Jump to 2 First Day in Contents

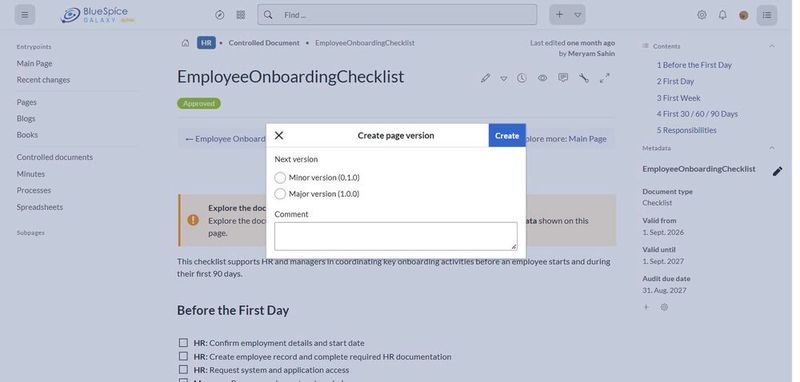click(675, 81)
